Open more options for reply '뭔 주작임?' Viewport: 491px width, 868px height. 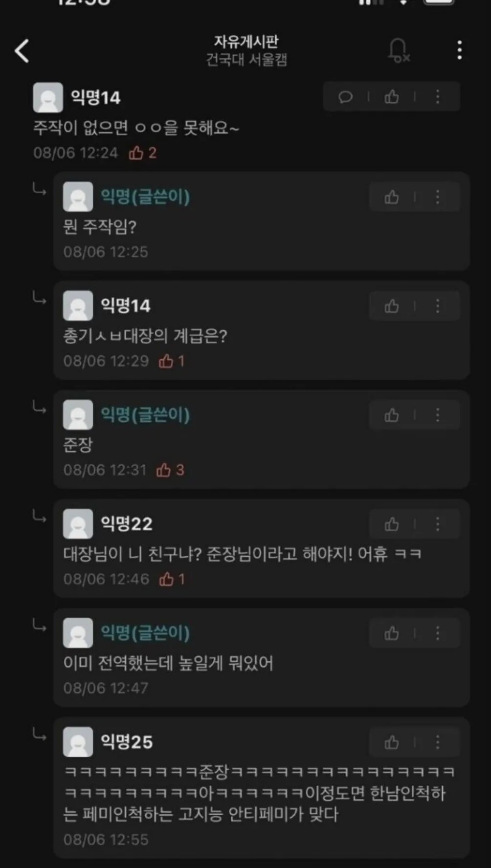(x=438, y=197)
